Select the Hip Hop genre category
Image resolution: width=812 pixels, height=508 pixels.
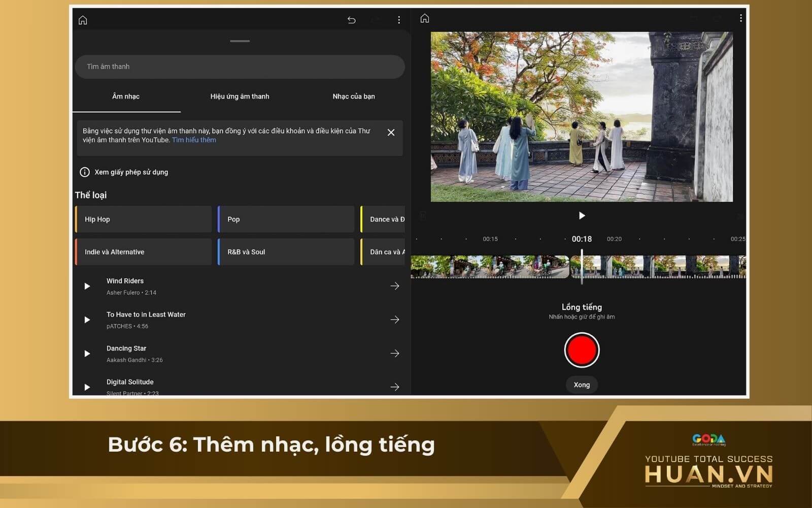click(143, 219)
